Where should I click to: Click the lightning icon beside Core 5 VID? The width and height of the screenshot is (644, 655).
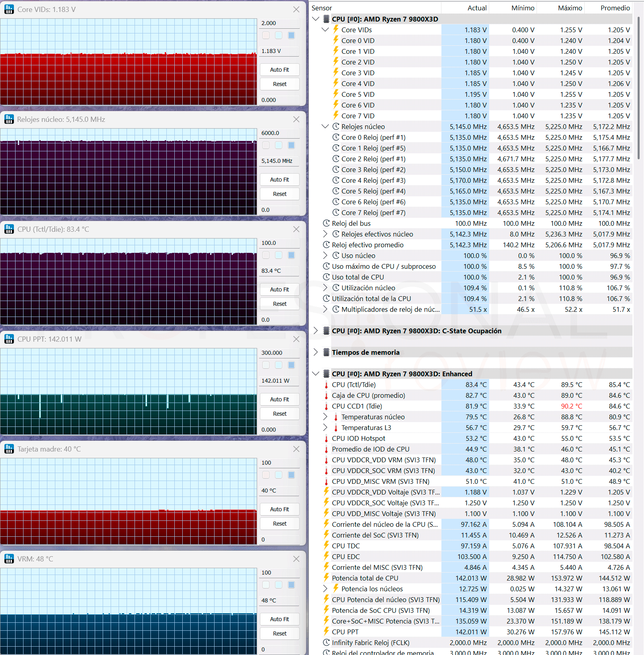tap(336, 94)
